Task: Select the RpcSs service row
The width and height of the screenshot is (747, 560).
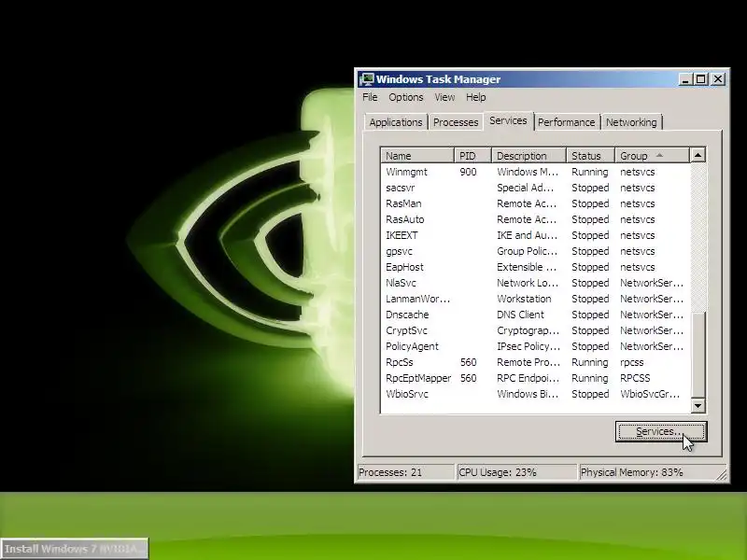Action: coord(535,362)
